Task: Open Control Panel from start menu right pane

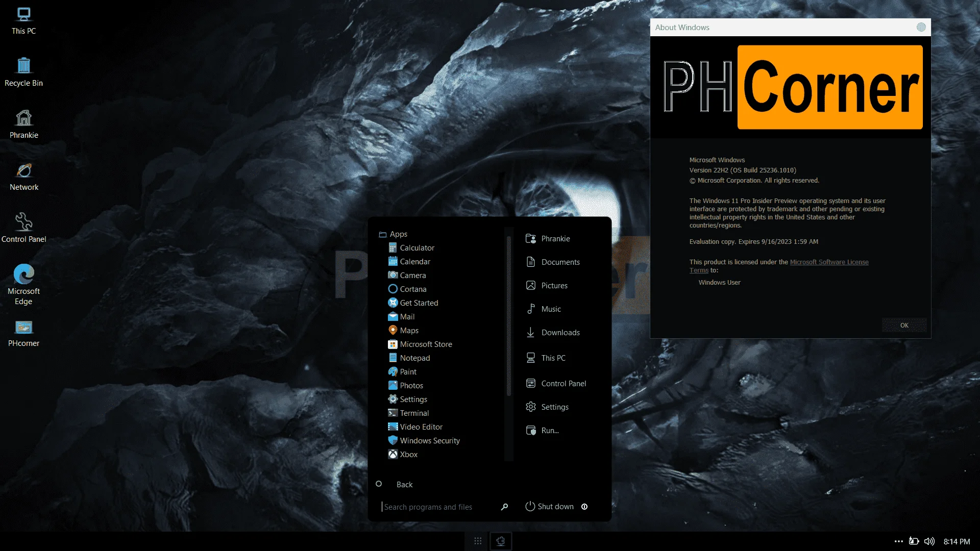Action: pyautogui.click(x=556, y=383)
